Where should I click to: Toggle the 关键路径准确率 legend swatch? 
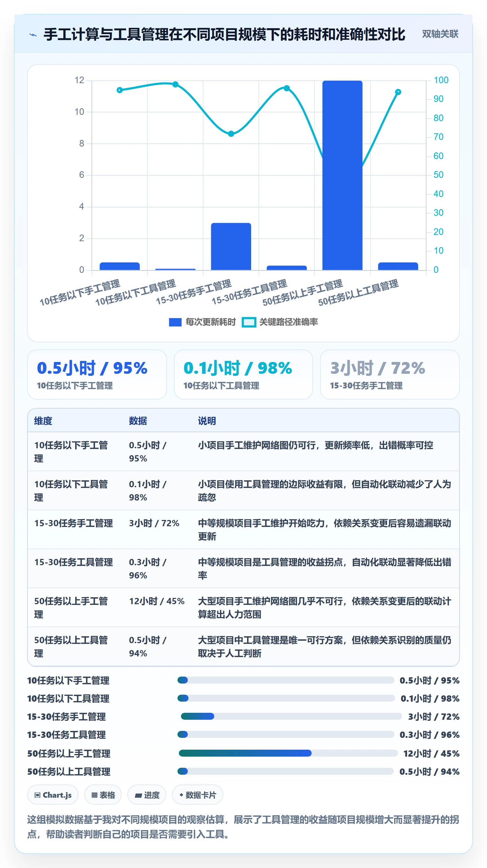[x=249, y=322]
